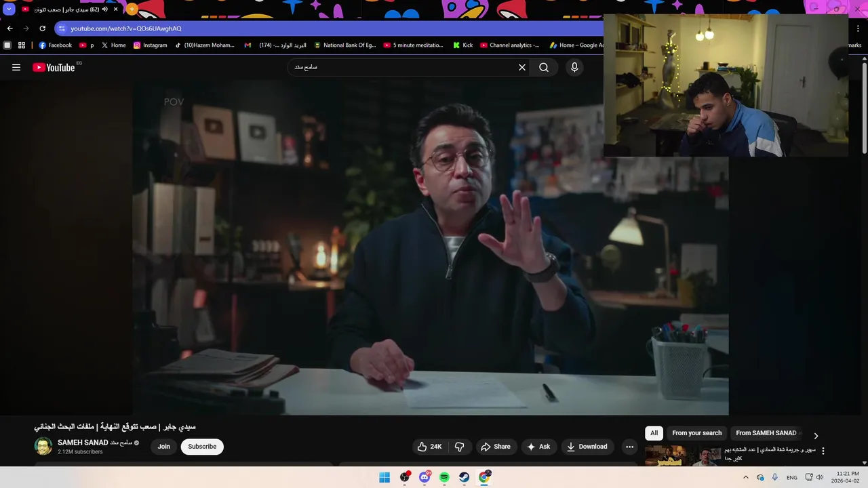Screen dimensions: 868x488
Task: Show more filter chips with arrow
Action: pyautogui.click(x=816, y=436)
